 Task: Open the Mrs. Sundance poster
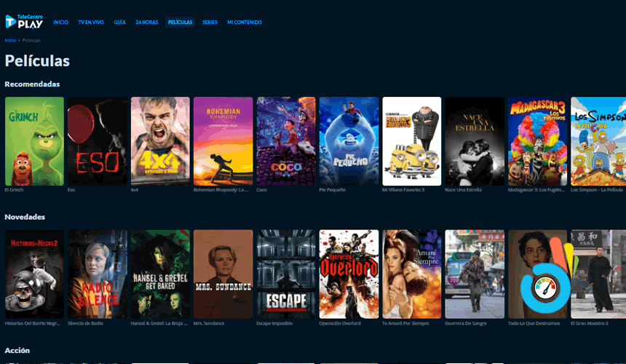click(x=223, y=274)
